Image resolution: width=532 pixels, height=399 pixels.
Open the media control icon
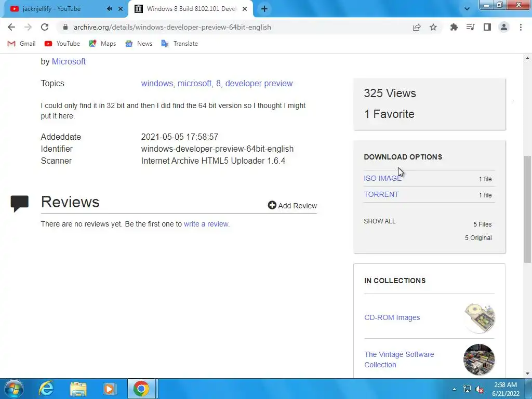pyautogui.click(x=470, y=27)
